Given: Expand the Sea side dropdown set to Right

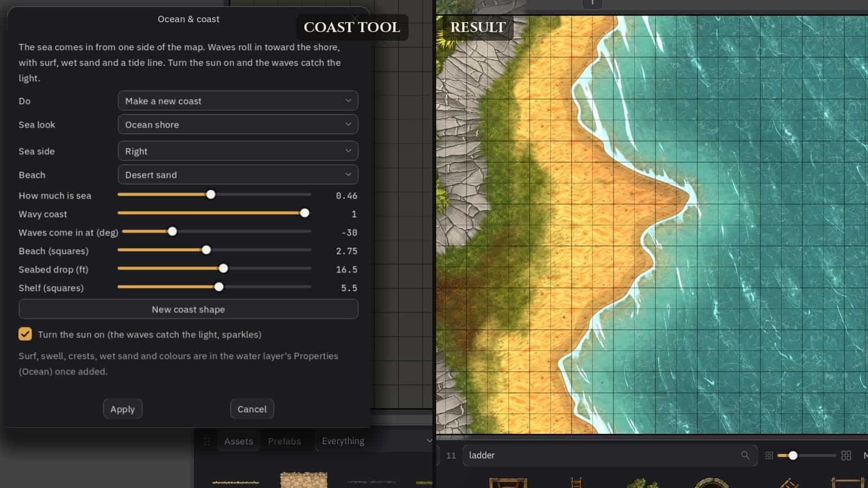Looking at the screenshot, I should coord(238,151).
